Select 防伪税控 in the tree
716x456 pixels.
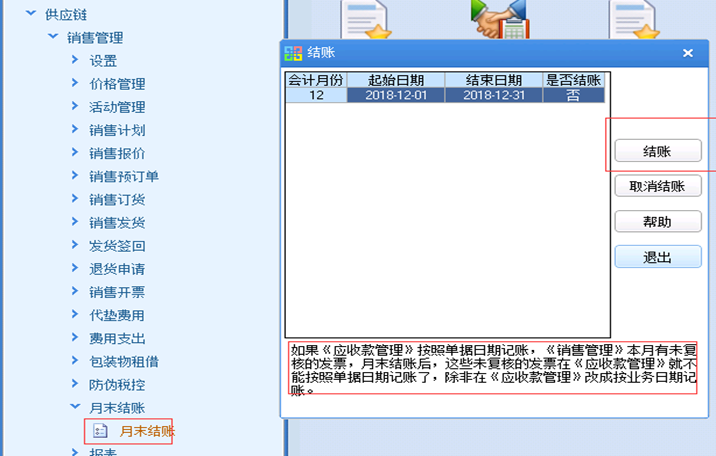tap(117, 384)
